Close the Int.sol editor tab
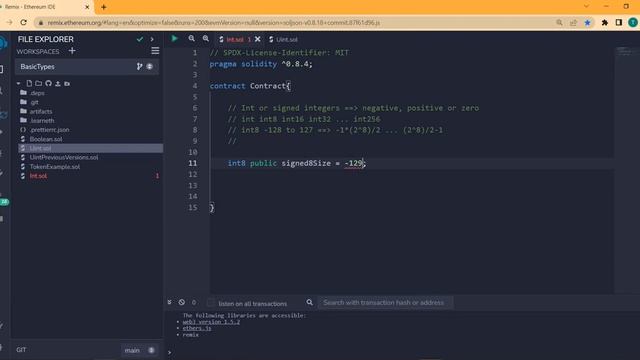The height and width of the screenshot is (360, 640). (258, 39)
